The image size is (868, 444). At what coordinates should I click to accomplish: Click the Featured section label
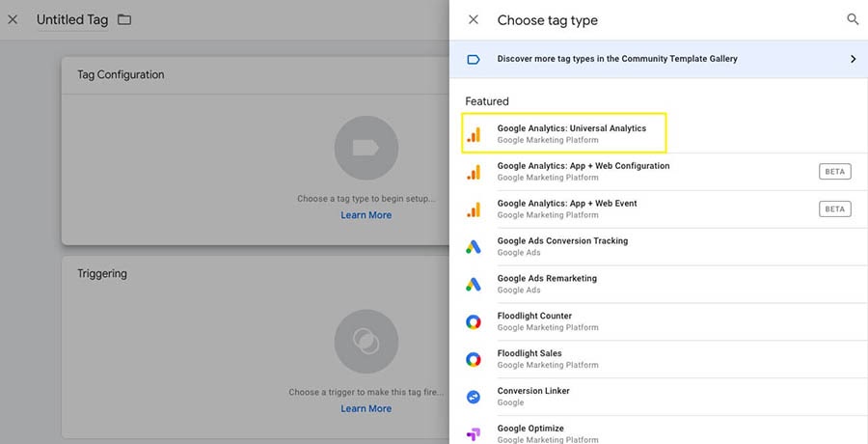tap(487, 101)
